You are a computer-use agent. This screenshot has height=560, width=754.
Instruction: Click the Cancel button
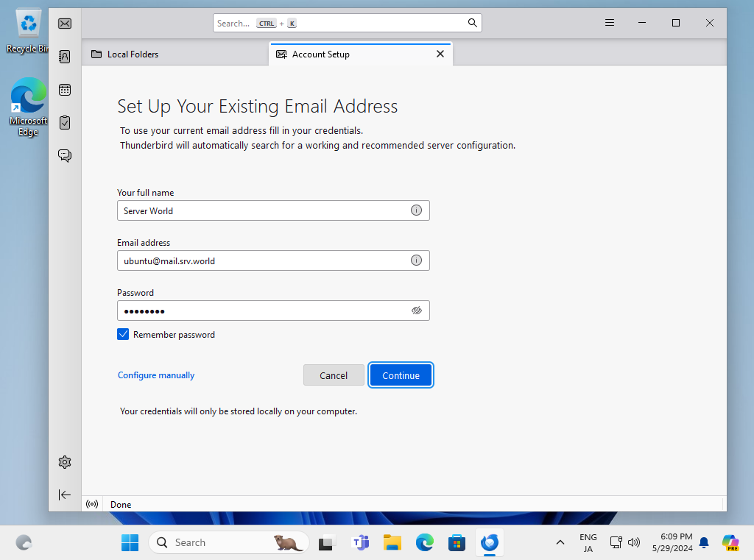click(334, 375)
